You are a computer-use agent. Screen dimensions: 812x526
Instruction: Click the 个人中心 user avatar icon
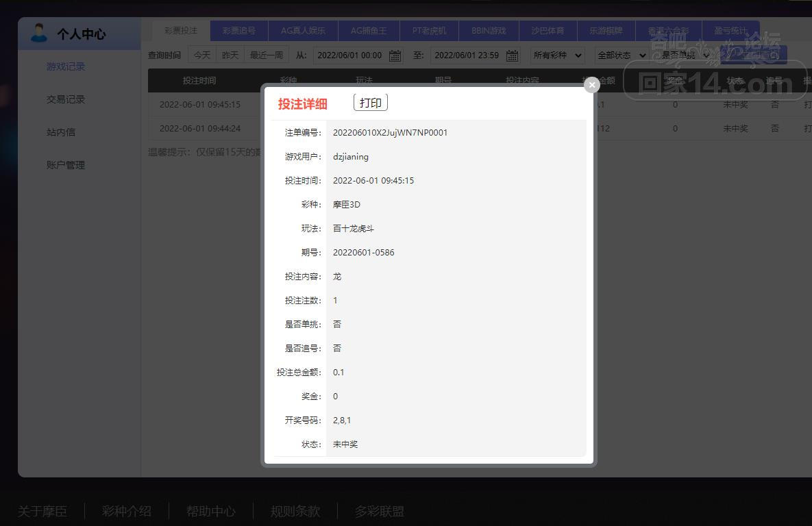tap(39, 33)
